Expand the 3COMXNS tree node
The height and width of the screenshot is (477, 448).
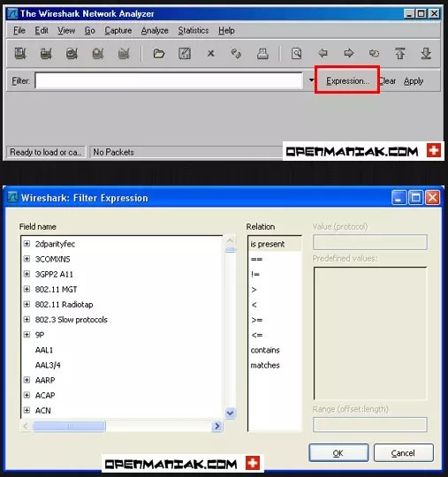[x=27, y=259]
